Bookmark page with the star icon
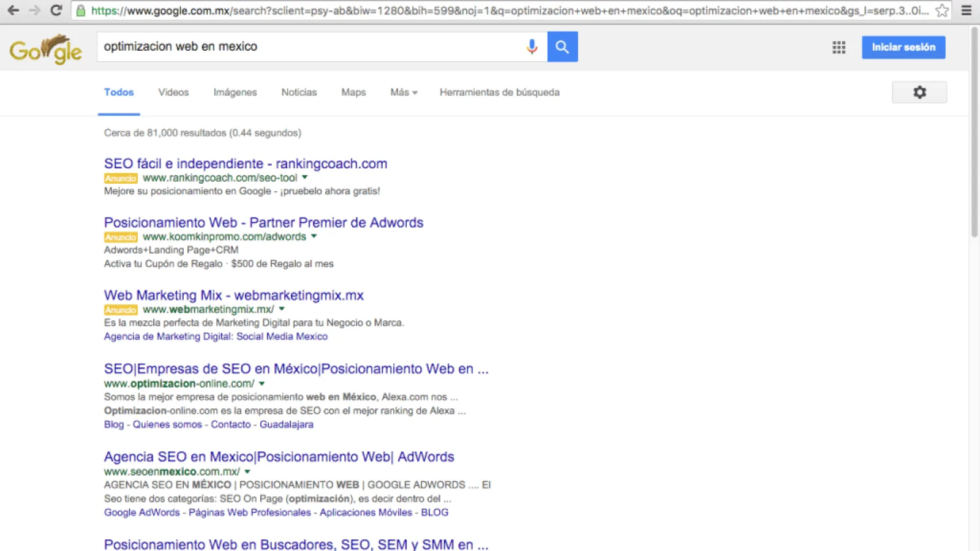This screenshot has height=551, width=980. click(942, 10)
